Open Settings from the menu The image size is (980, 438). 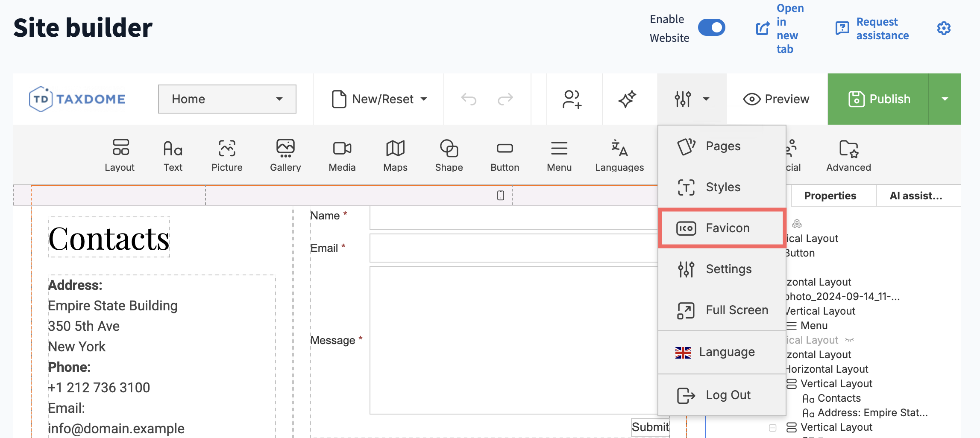(722, 269)
